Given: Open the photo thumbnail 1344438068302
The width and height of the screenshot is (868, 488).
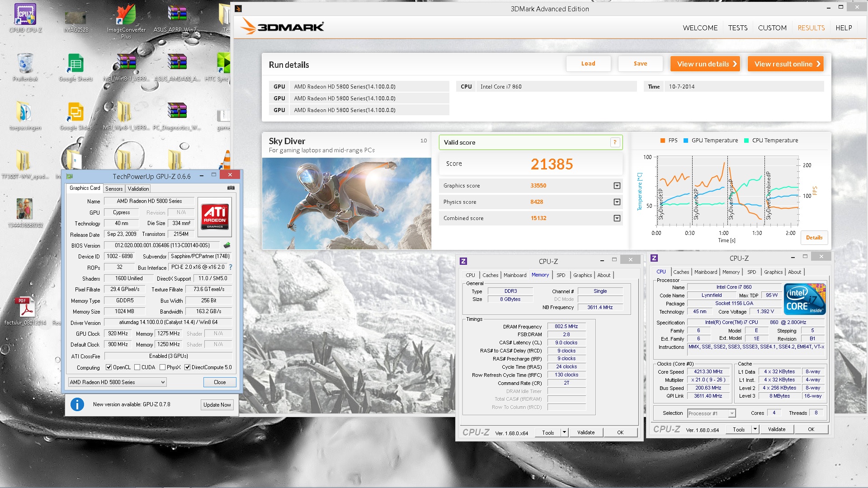Looking at the screenshot, I should tap(25, 213).
